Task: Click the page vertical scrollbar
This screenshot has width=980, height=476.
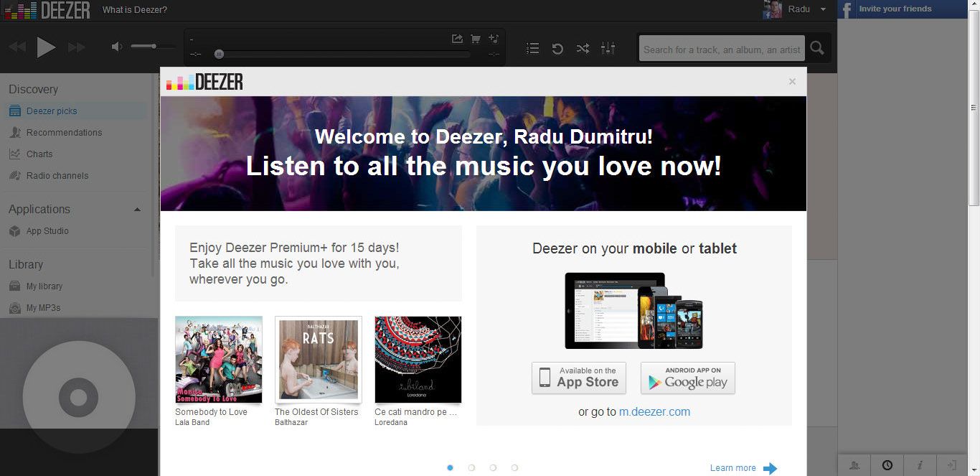Action: [974, 108]
